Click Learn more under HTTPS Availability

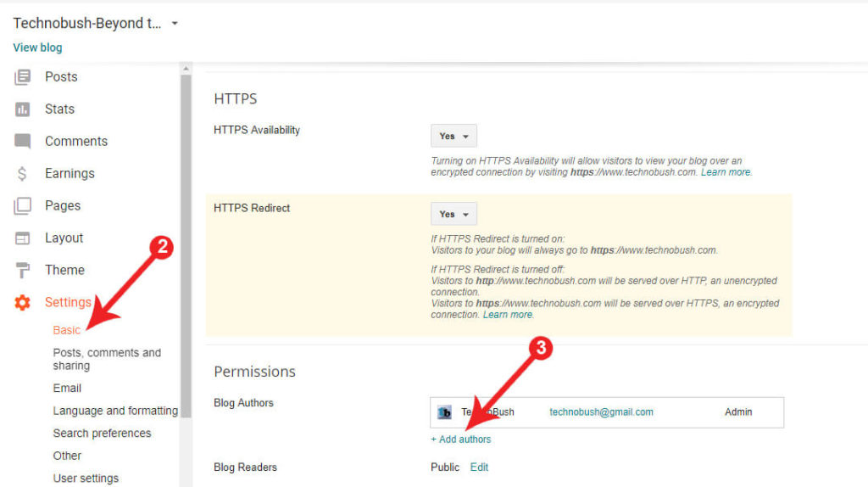coord(726,172)
